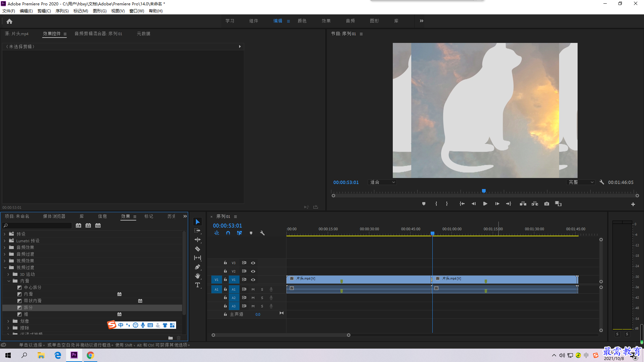
Task: Switch to 颜色 workspace tab
Action: click(x=302, y=21)
